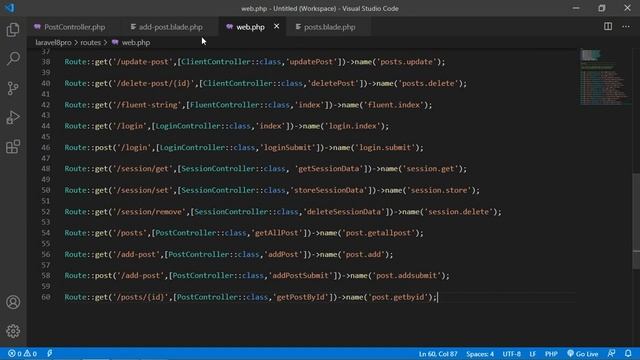This screenshot has width=640, height=360.
Task: Open the Run and Debug view
Action: coord(13,118)
